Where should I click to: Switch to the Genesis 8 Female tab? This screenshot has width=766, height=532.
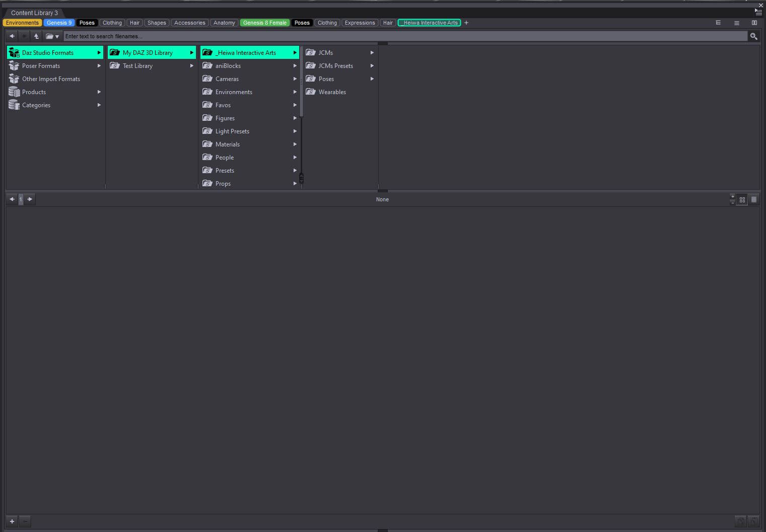pos(264,23)
